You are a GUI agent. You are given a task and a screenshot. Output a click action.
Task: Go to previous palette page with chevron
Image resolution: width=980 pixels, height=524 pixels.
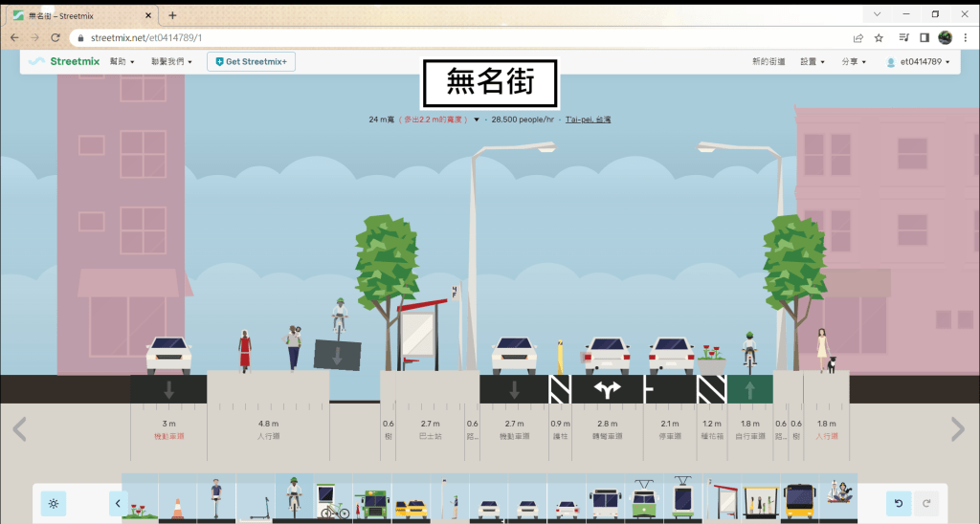118,503
